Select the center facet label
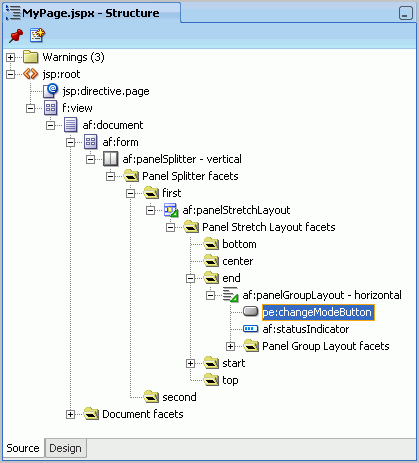The height and width of the screenshot is (463, 419). (238, 261)
